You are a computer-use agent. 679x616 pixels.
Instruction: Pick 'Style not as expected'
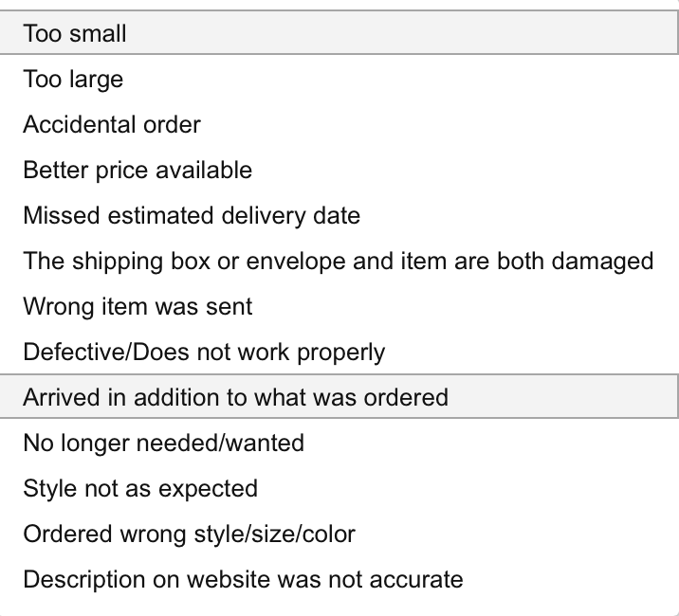point(140,488)
